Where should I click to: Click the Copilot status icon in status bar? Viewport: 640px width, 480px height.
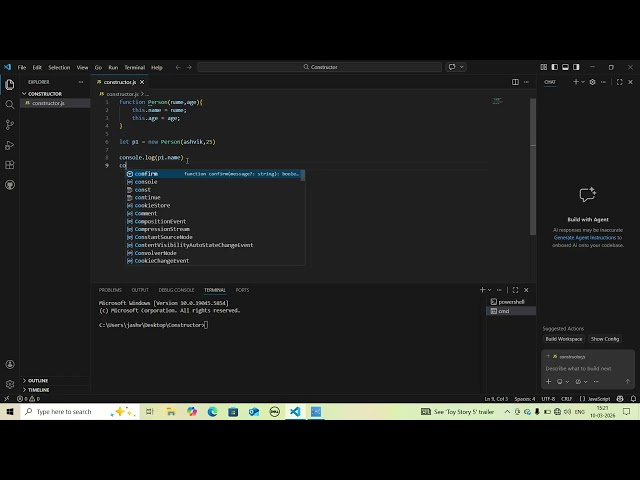click(620, 399)
